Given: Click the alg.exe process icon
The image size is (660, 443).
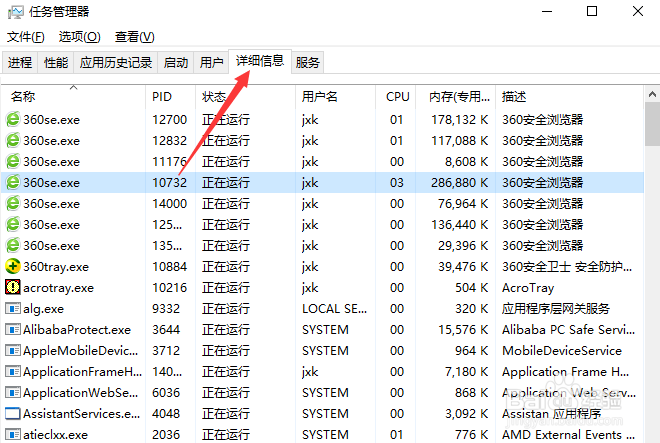Looking at the screenshot, I should click(x=13, y=309).
